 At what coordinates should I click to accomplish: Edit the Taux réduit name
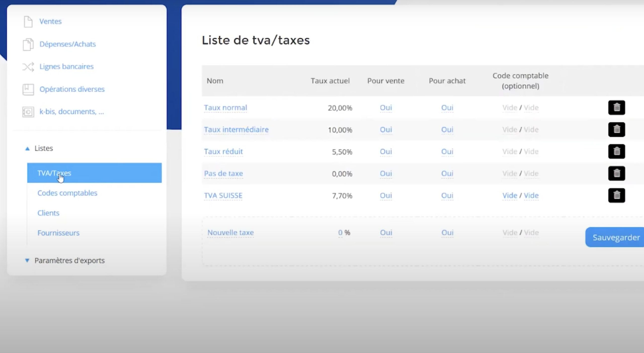click(223, 152)
